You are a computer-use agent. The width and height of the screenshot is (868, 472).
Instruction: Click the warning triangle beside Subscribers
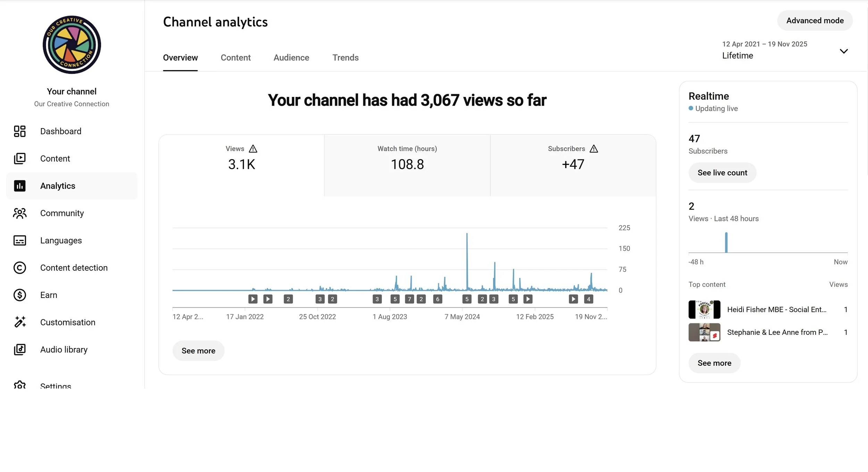click(x=594, y=149)
